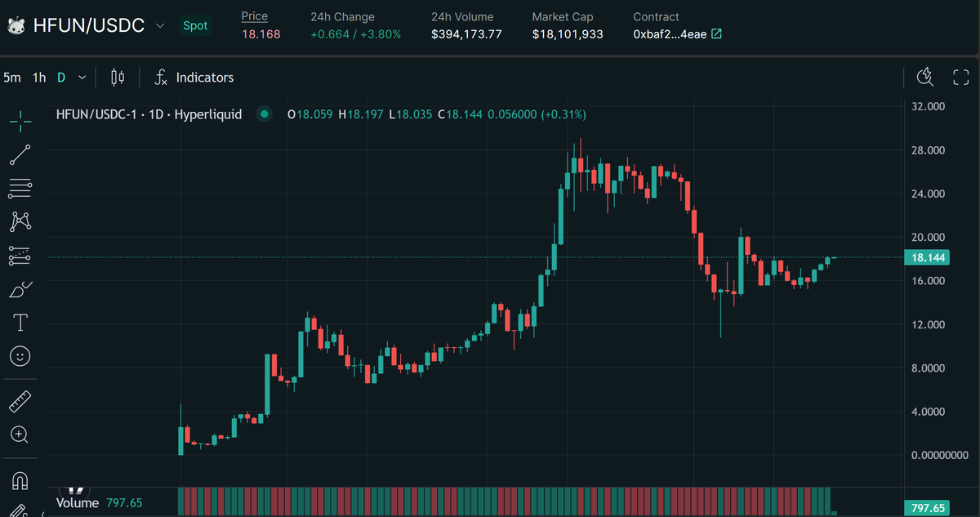Expand the timeframe dropdown next to D
This screenshot has height=517, width=980.
pos(81,76)
